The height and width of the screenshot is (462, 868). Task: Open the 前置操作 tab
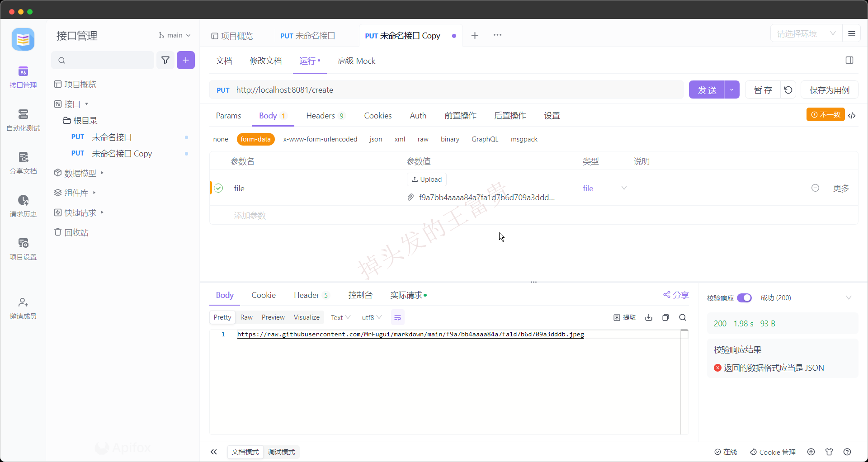click(x=460, y=116)
